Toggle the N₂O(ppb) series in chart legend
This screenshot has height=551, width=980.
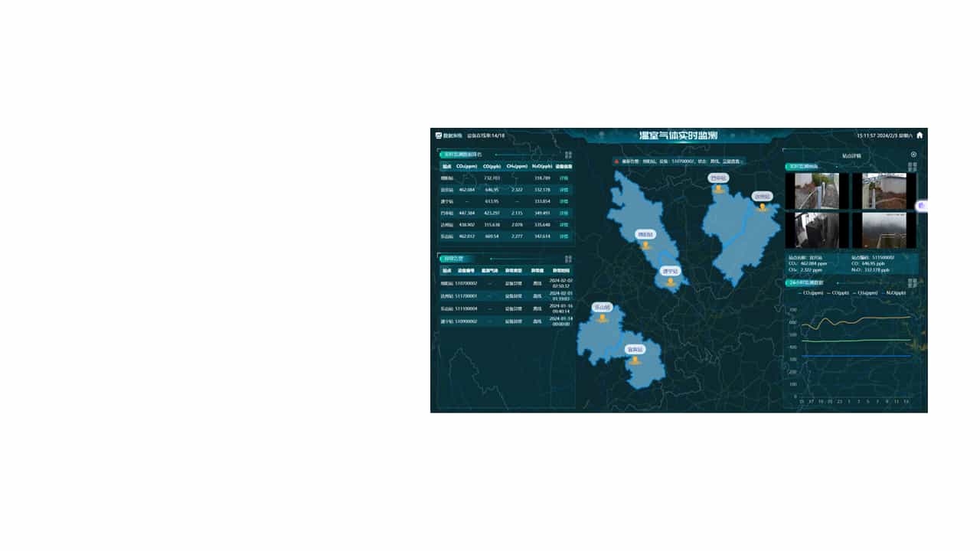(894, 293)
